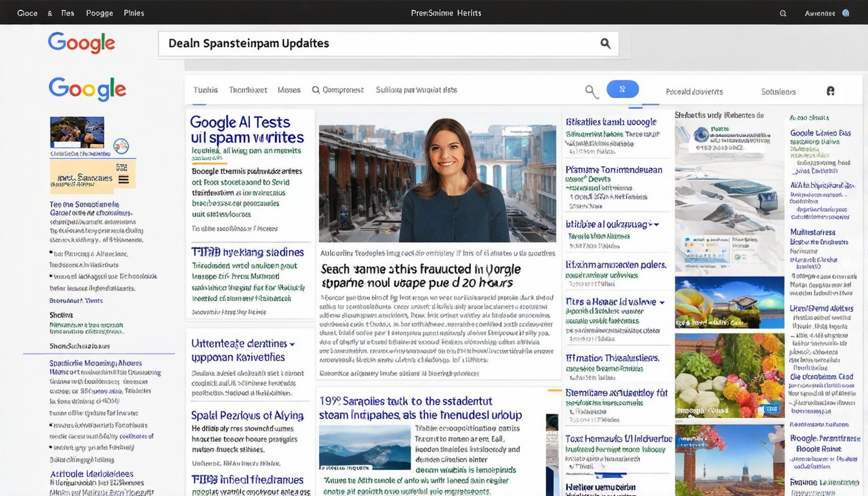Click the dark icon right of 'Sotialeors'

[x=831, y=91]
